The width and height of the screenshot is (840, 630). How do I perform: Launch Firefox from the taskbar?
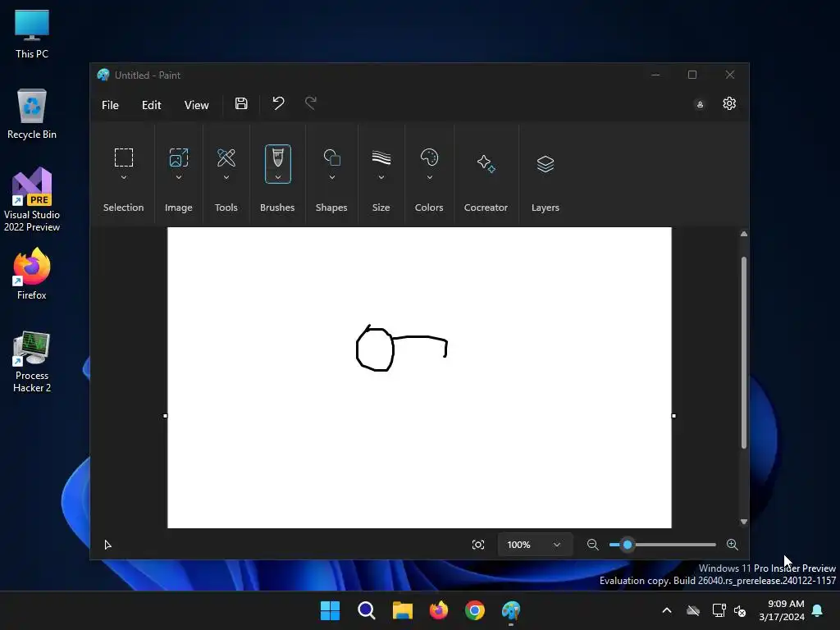pos(439,610)
